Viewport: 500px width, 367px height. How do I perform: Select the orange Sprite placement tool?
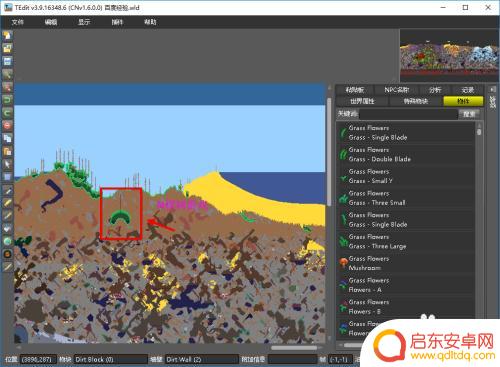pos(7,254)
